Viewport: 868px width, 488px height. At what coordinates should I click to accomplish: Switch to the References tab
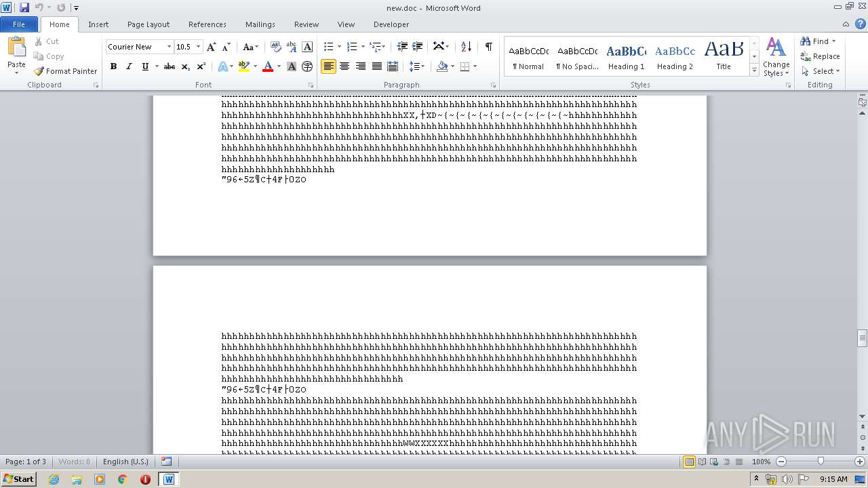[x=208, y=24]
